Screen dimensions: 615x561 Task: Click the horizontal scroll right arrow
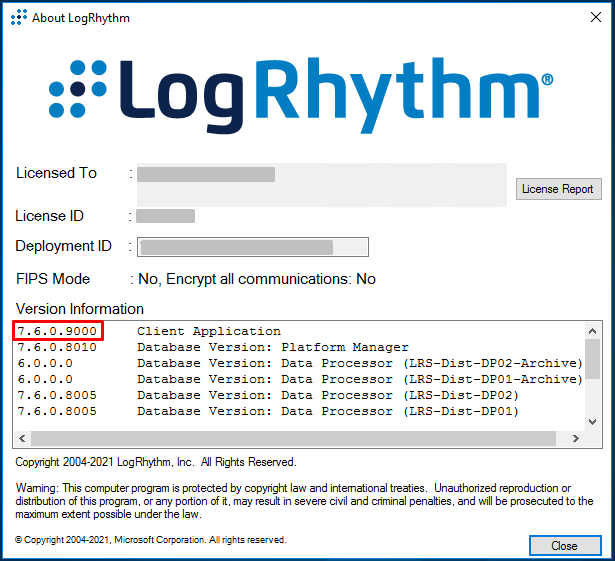point(575,439)
